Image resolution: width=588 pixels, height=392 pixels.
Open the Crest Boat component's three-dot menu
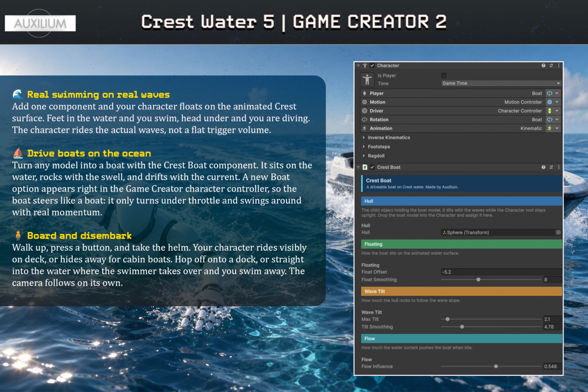(x=559, y=168)
